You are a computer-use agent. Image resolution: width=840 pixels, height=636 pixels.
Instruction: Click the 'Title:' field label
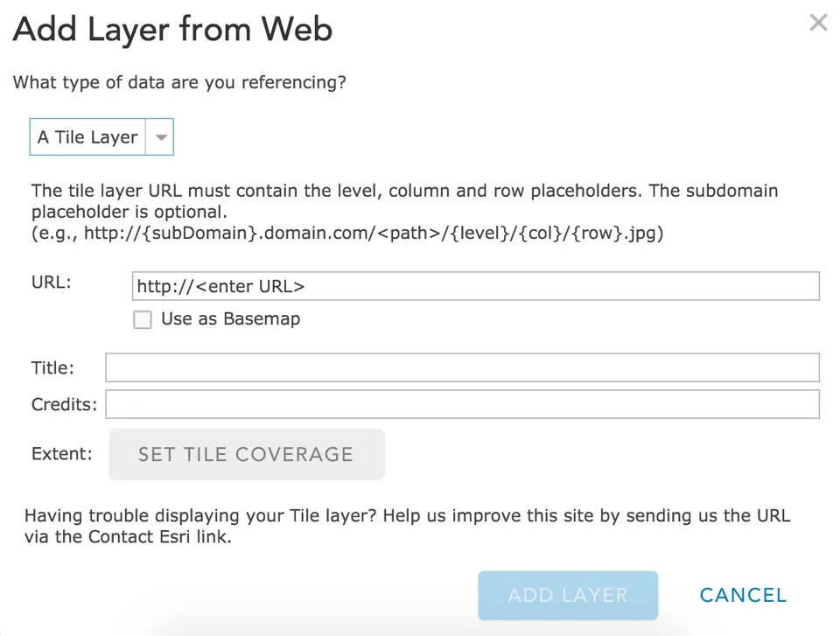[52, 367]
